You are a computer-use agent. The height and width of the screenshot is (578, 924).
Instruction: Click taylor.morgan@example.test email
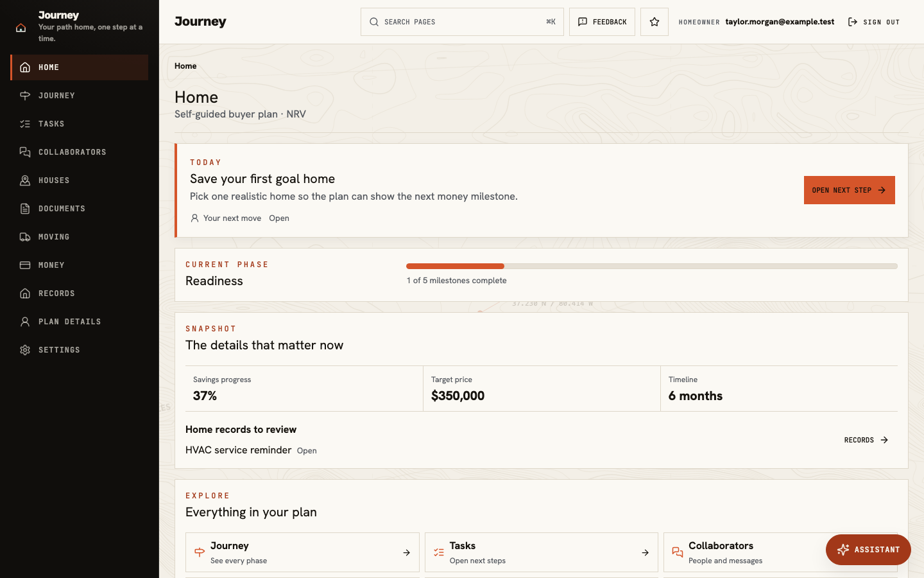pos(780,22)
